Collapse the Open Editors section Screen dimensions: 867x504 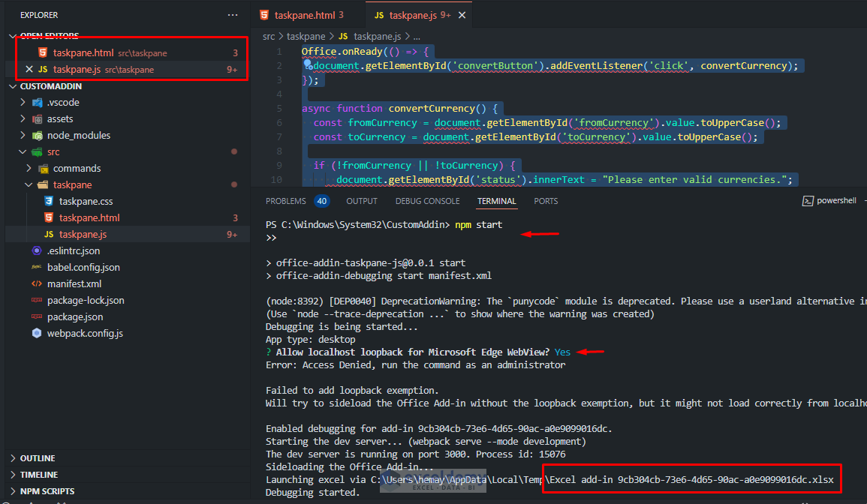coord(13,35)
